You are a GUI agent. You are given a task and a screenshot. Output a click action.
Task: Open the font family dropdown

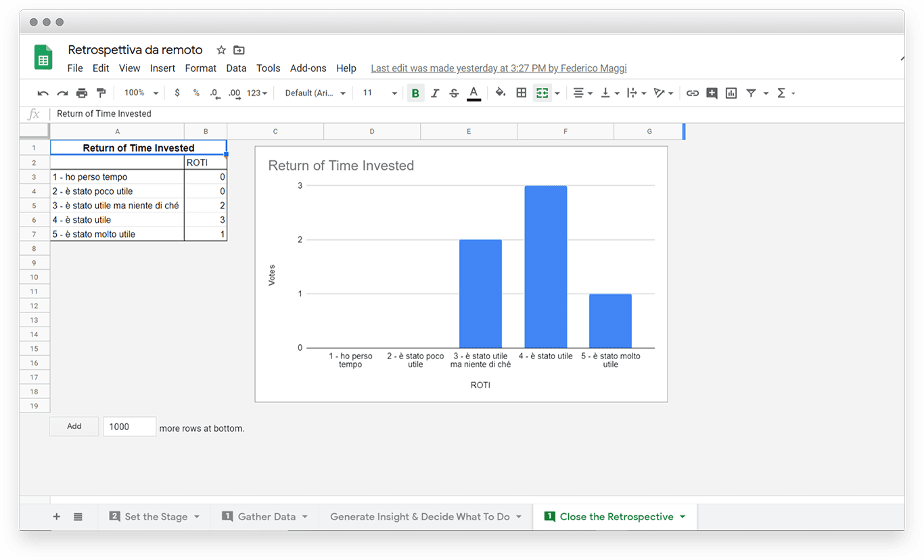coord(315,93)
